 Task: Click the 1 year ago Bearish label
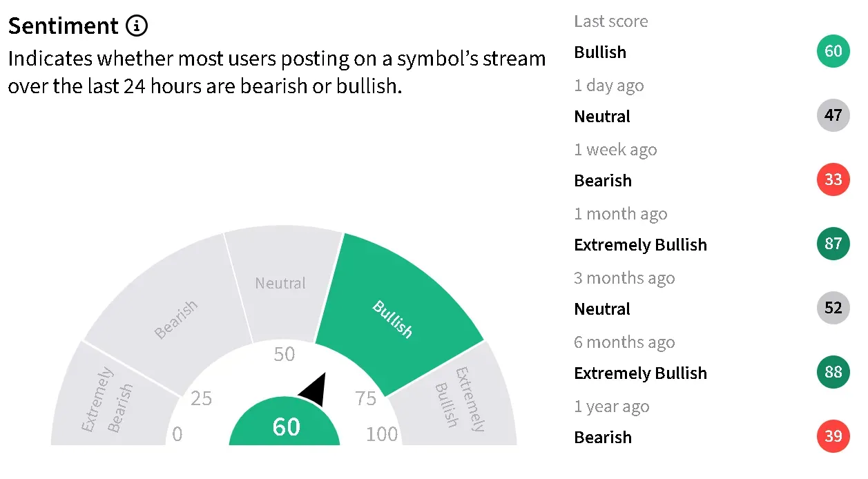point(603,438)
